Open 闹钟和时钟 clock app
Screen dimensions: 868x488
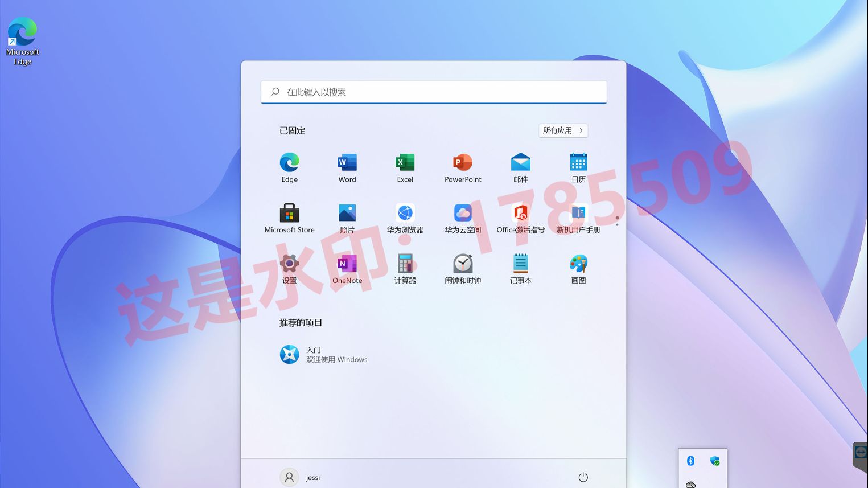463,269
